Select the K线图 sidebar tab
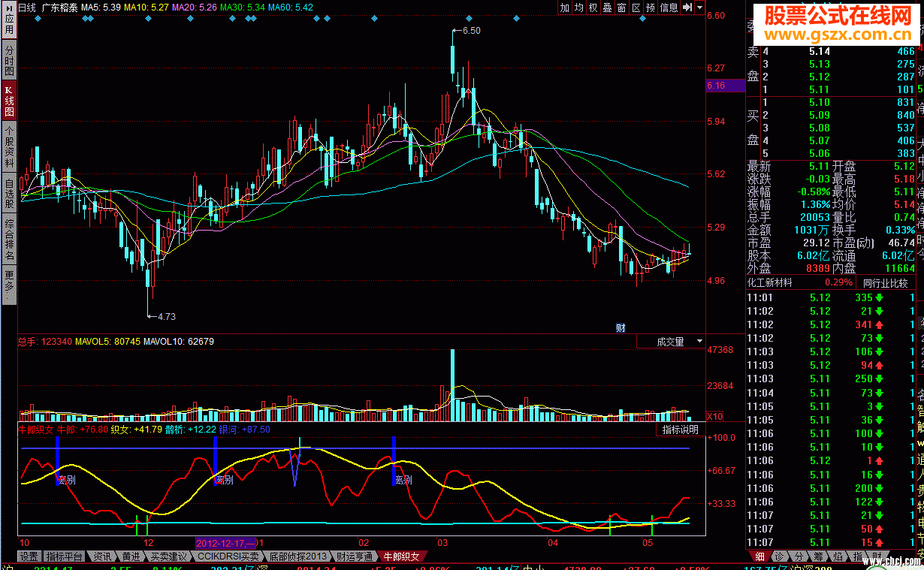 [x=8, y=99]
